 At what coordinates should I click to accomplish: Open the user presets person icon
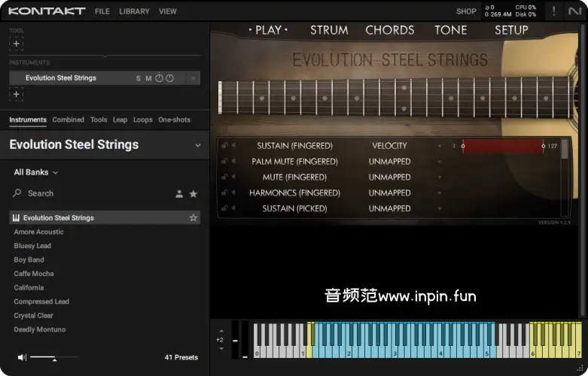click(x=179, y=194)
